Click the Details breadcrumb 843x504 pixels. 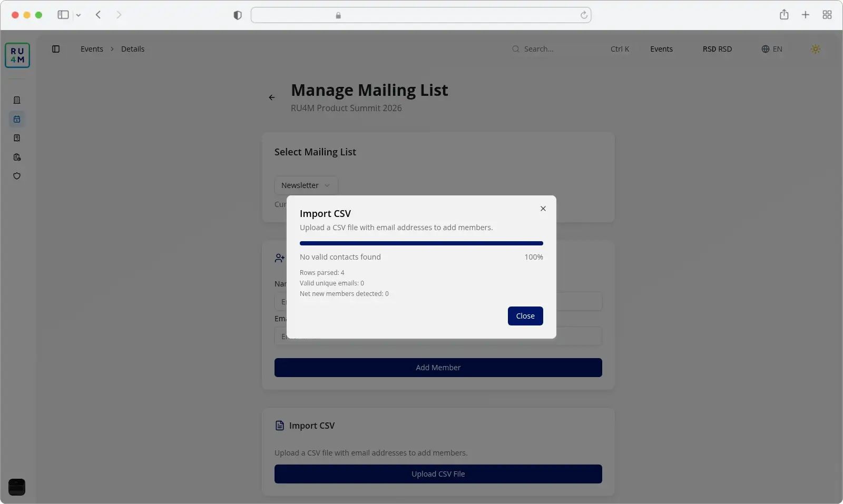click(133, 49)
